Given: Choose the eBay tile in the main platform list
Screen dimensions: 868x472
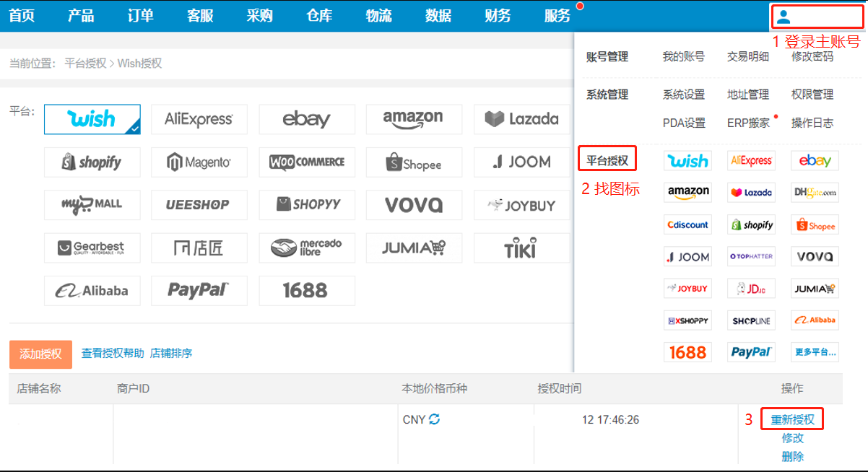Looking at the screenshot, I should (307, 119).
